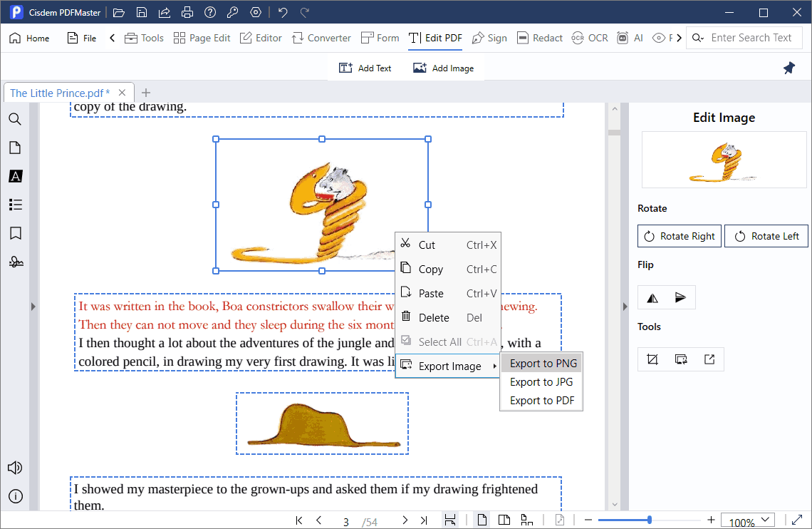Select the crop image tool
This screenshot has height=529, width=812.
(652, 359)
